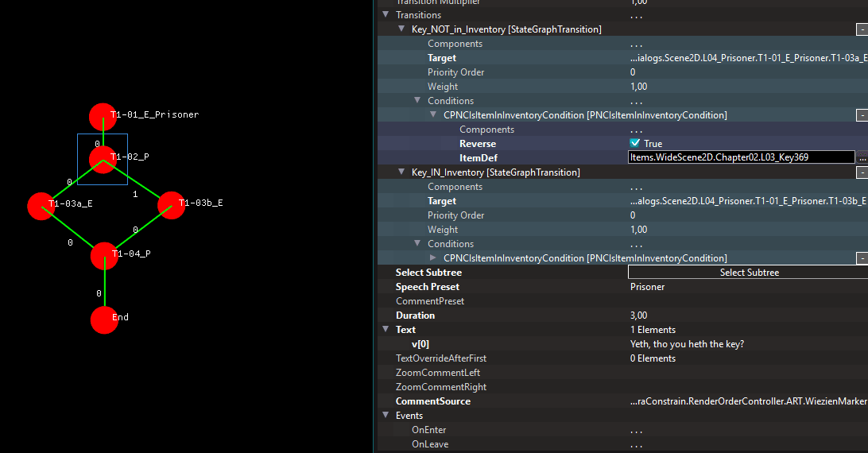Collapse the expanded CPNCIsItemInInventoryCondition entry

[433, 114]
